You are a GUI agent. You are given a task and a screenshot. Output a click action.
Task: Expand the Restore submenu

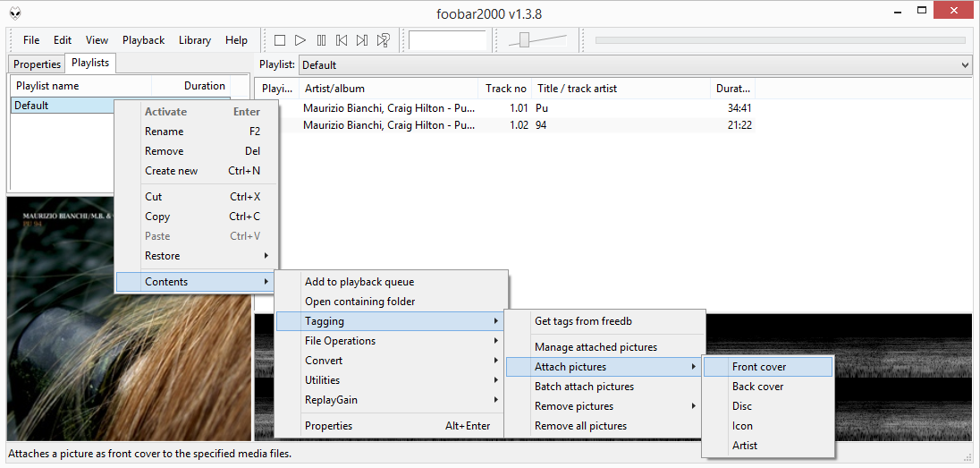coord(197,255)
